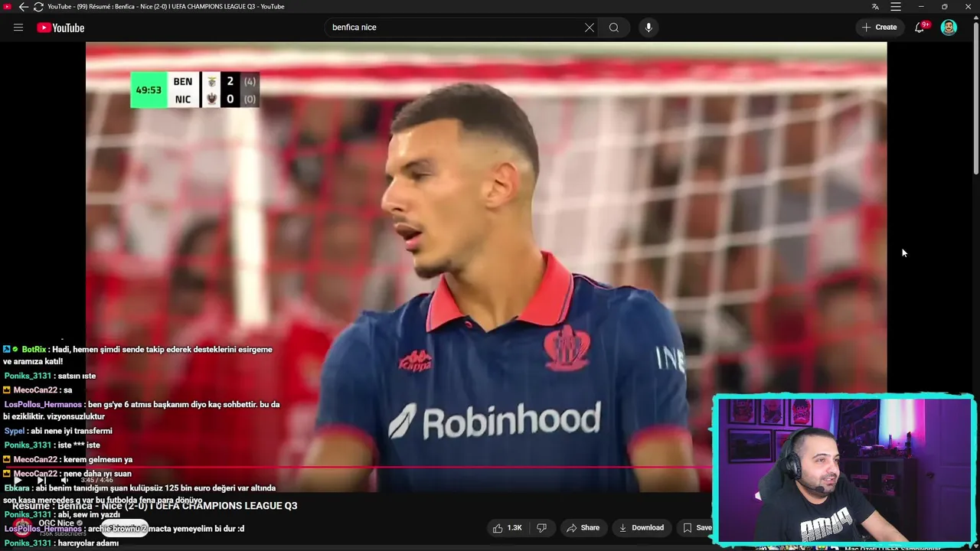Screen dimensions: 980x551
Task: Submit search with magnifier icon
Action: tap(614, 28)
